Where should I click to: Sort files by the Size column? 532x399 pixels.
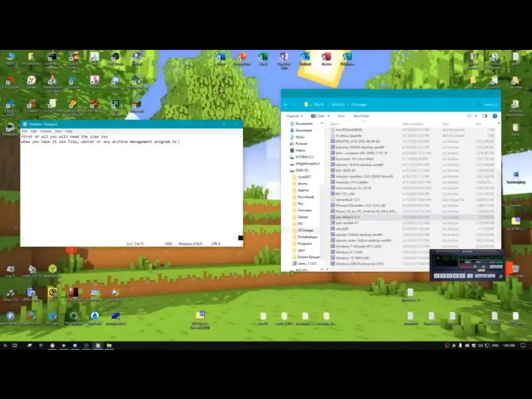pyautogui.click(x=478, y=124)
